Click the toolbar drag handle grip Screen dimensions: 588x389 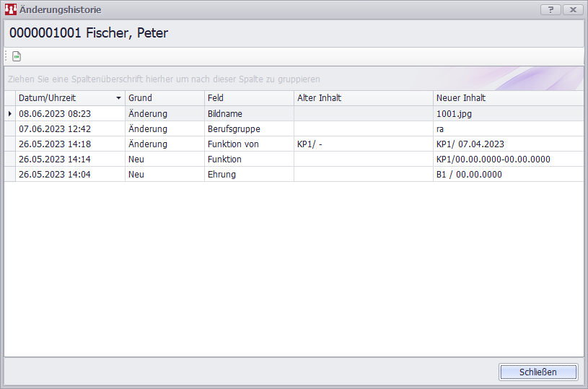(6, 56)
